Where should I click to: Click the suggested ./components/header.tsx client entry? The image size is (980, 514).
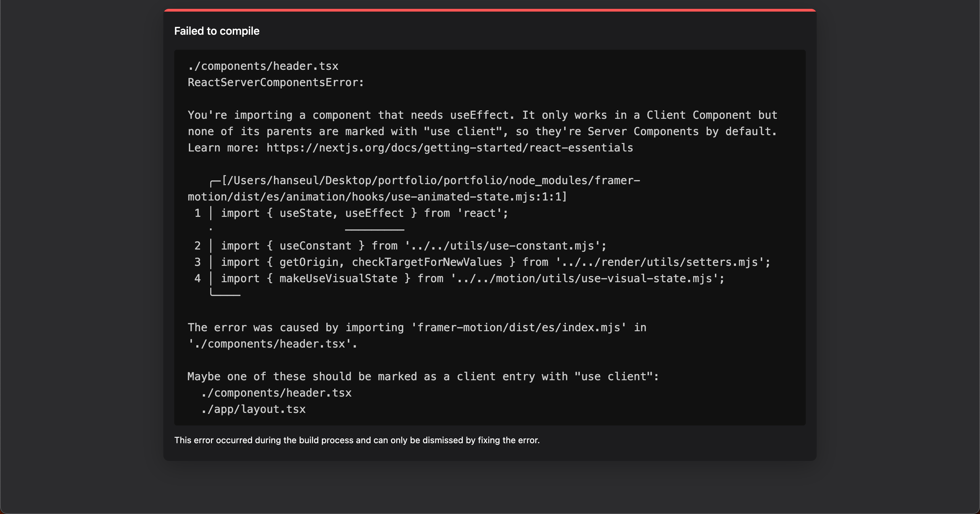(276, 392)
